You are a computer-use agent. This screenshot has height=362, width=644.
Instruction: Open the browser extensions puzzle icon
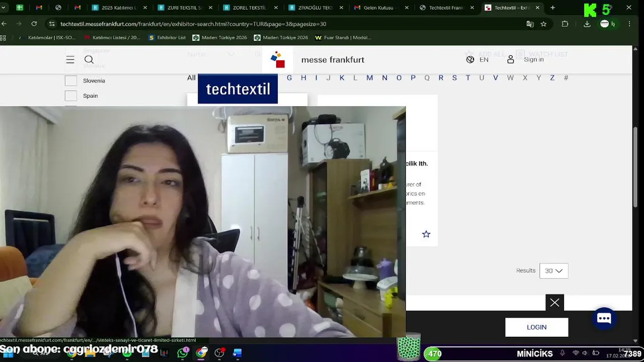565,24
